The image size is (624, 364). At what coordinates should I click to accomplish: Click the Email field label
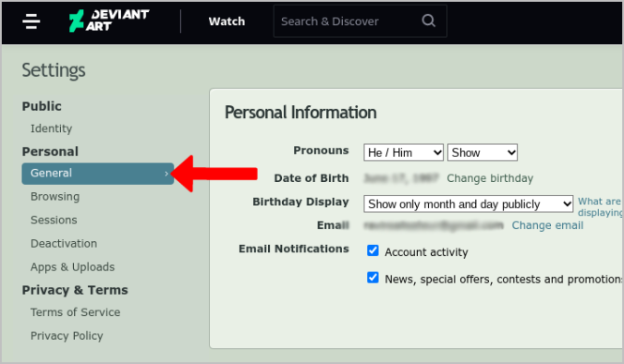click(x=333, y=225)
